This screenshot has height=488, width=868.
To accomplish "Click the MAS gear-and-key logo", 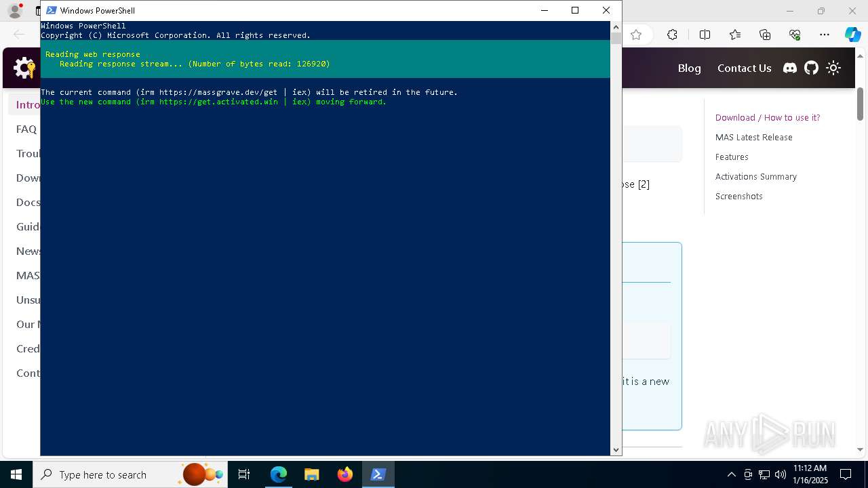I will click(24, 68).
